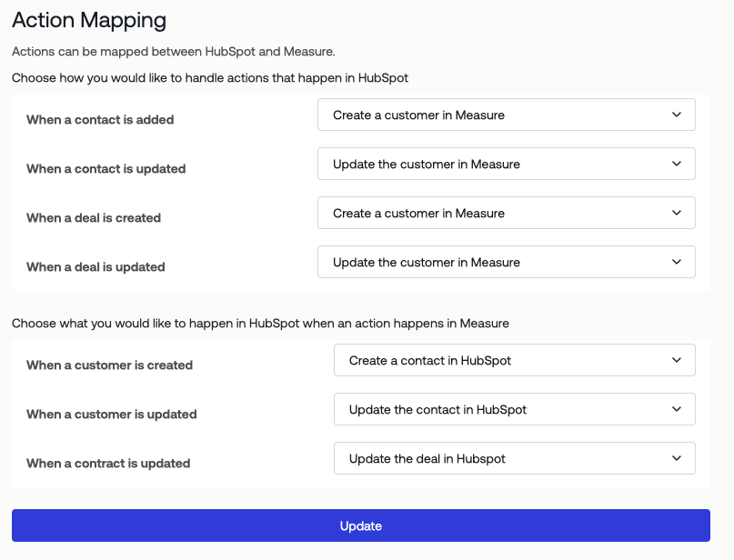Click the 'When a deal is created' label
The image size is (734, 560).
pos(94,218)
